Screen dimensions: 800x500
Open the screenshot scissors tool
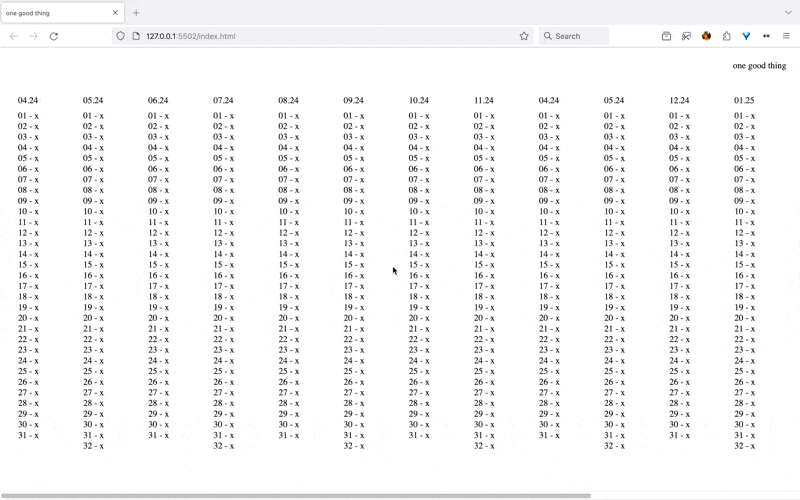point(686,36)
